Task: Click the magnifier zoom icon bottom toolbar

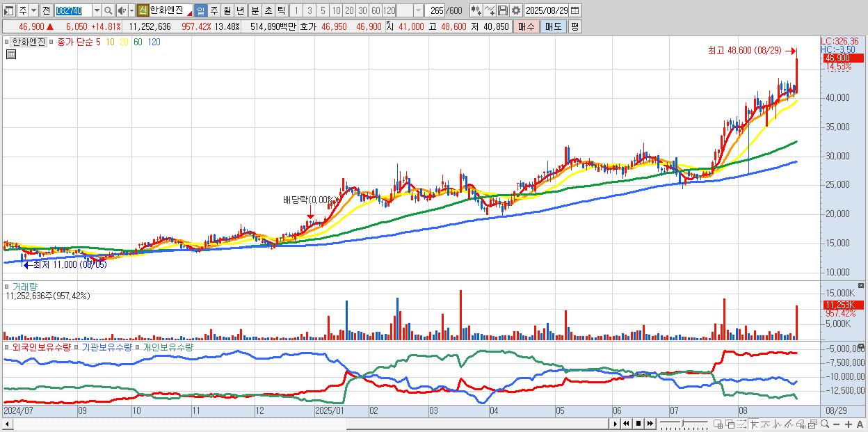Action: tap(825, 424)
